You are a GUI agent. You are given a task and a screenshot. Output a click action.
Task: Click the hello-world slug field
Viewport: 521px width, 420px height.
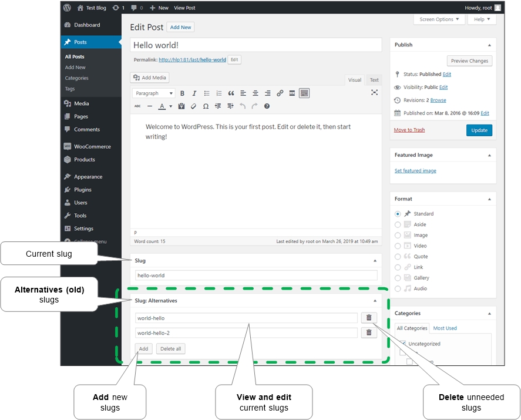click(256, 275)
